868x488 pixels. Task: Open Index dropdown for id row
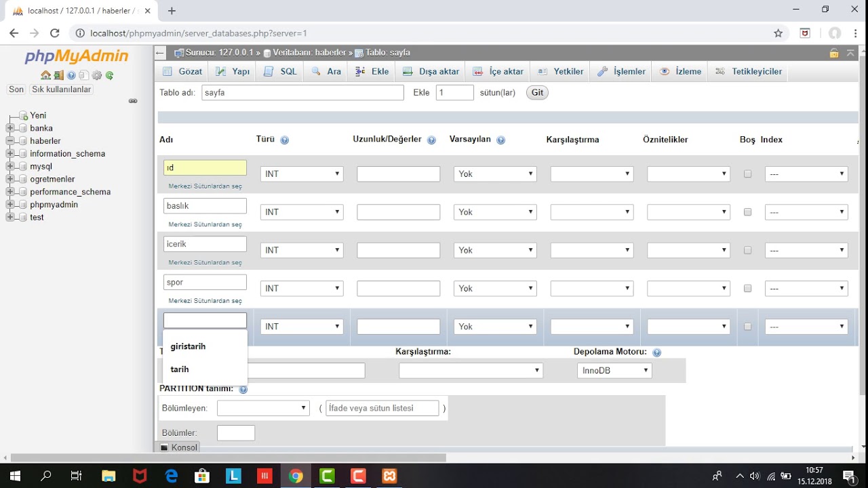click(x=806, y=174)
